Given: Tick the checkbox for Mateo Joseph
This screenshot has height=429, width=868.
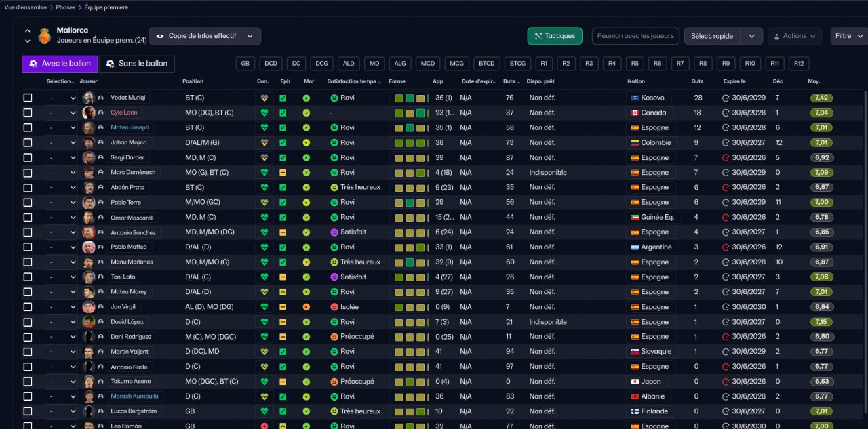Looking at the screenshot, I should coord(28,127).
